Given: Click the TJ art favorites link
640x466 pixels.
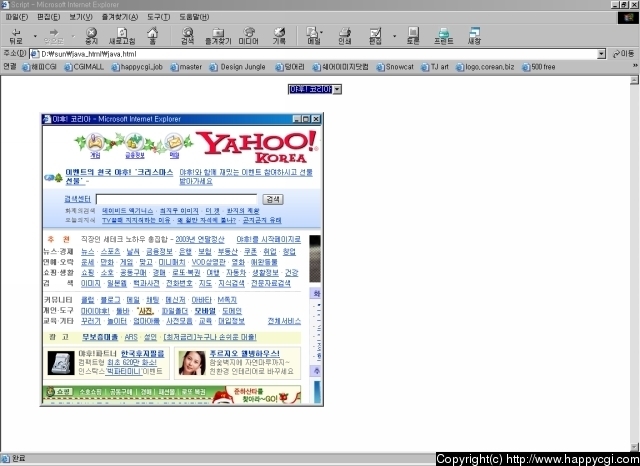Looking at the screenshot, I should coord(435,67).
